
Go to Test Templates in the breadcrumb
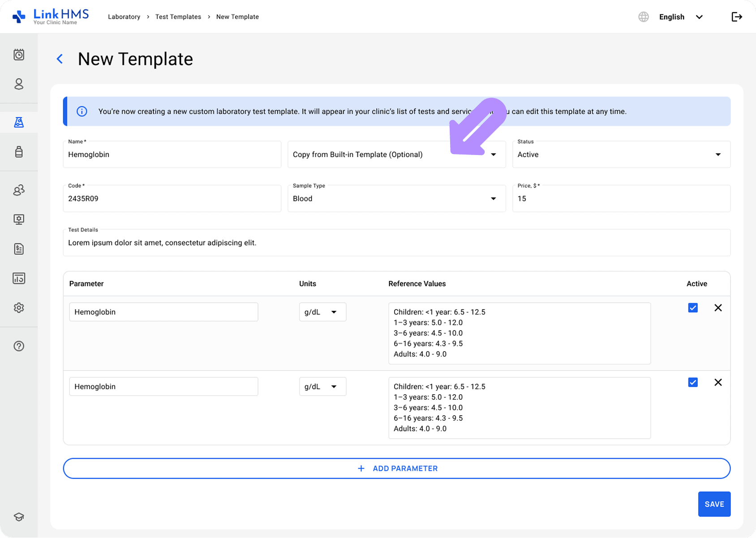[178, 17]
